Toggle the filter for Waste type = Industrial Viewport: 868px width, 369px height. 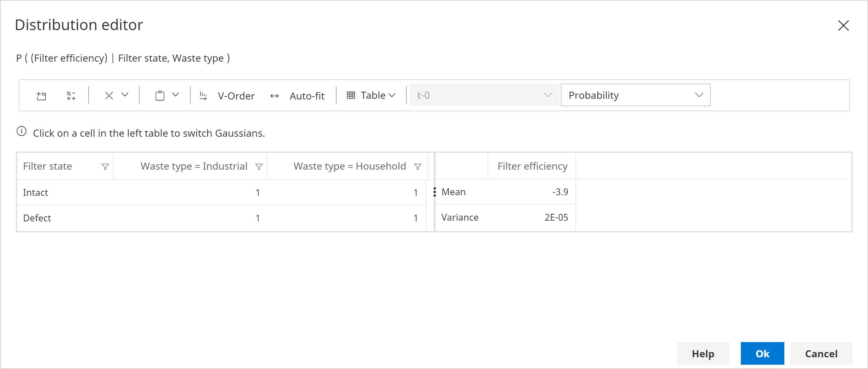click(259, 166)
